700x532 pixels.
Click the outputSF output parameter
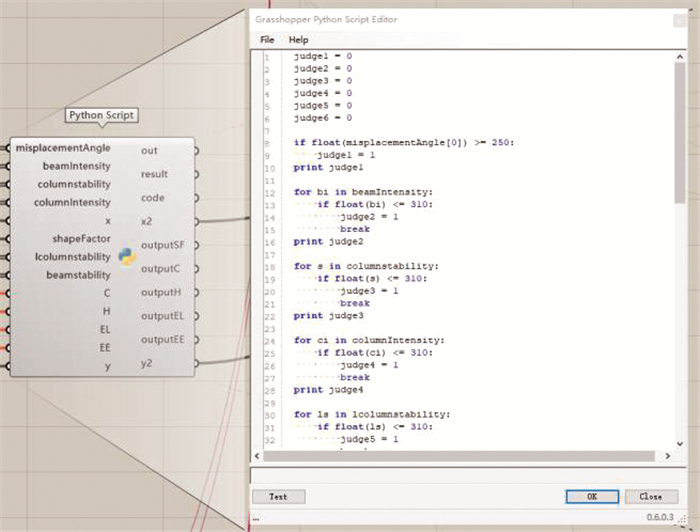click(162, 245)
